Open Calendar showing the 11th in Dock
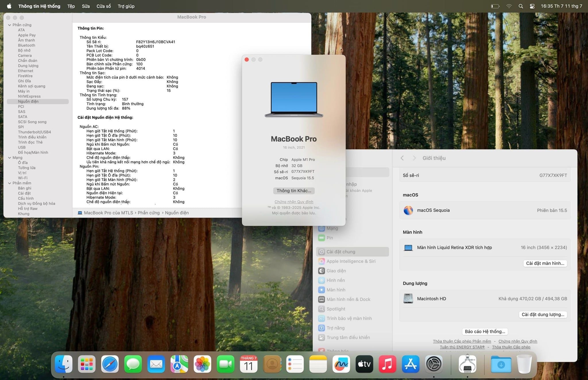 [x=249, y=364]
